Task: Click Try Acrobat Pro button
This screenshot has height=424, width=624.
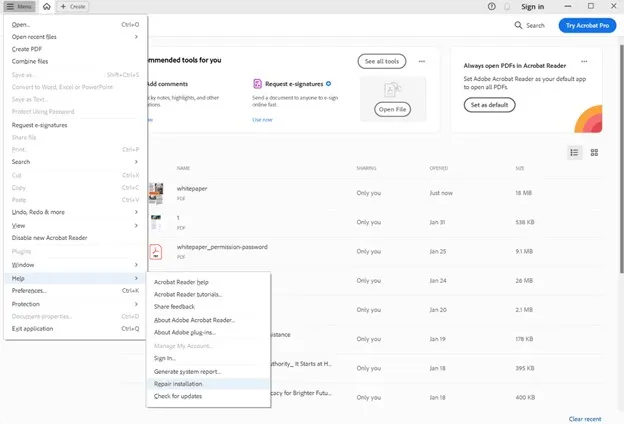Action: tap(587, 25)
